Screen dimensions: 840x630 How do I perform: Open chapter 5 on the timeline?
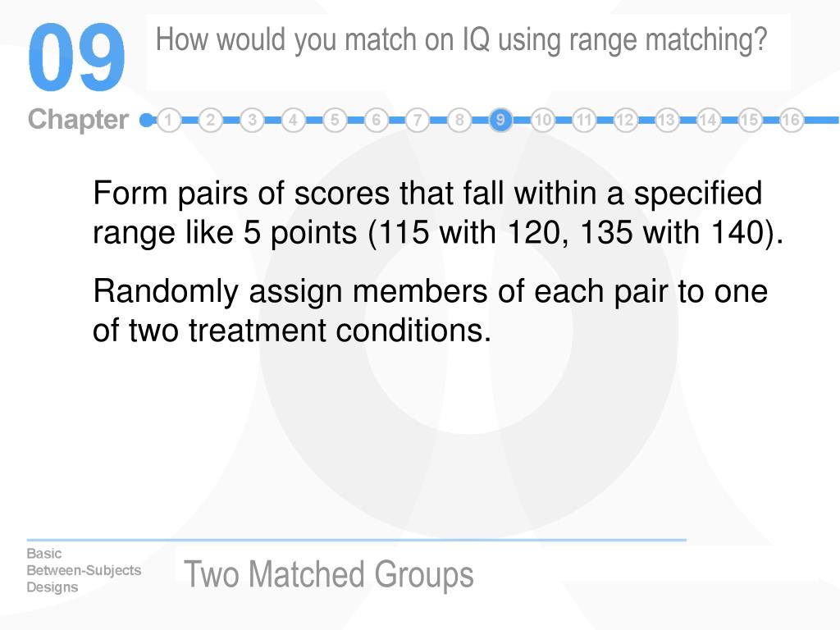335,120
